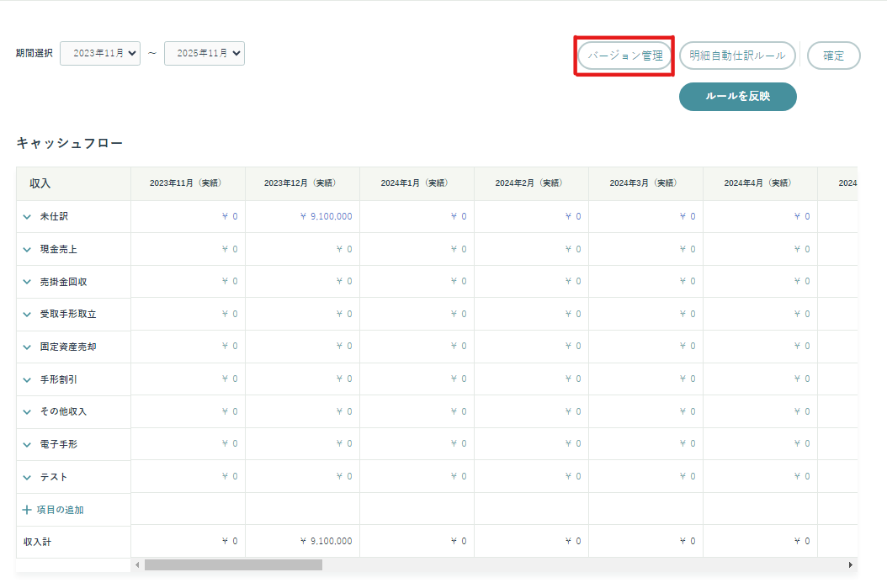Viewport: 887px width, 588px height.
Task: Open end period dropdown 2025年11月
Action: click(204, 53)
